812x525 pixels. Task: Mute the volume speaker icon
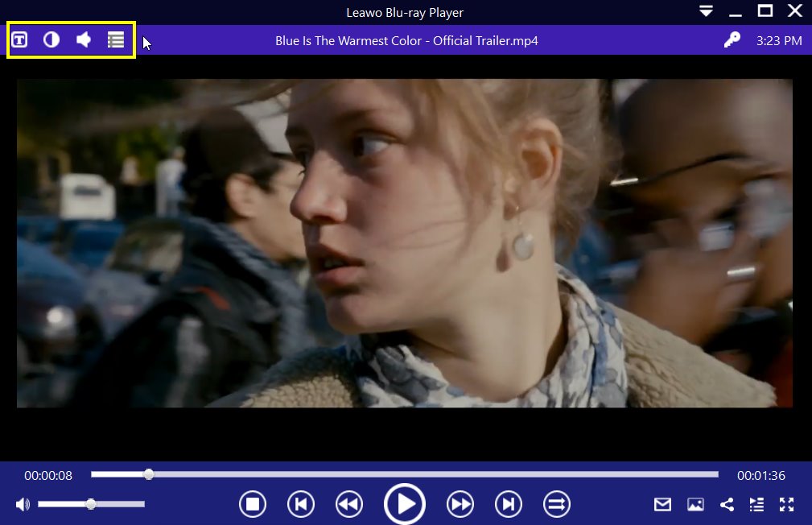[x=23, y=504]
